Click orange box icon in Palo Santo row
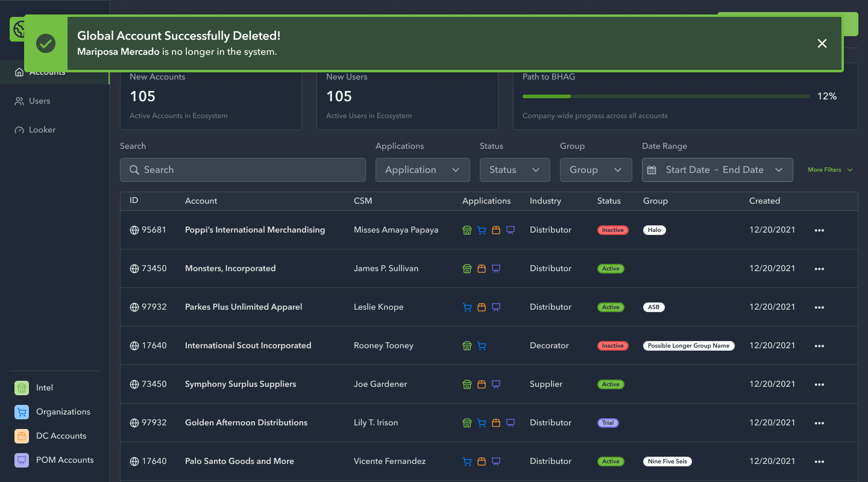The width and height of the screenshot is (868, 482). click(482, 462)
